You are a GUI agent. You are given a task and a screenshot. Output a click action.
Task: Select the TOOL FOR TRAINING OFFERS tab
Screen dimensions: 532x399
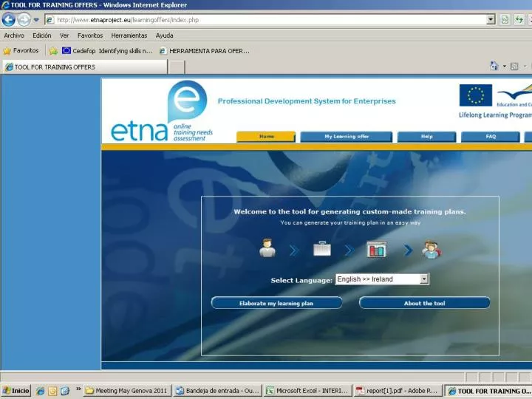(84, 66)
